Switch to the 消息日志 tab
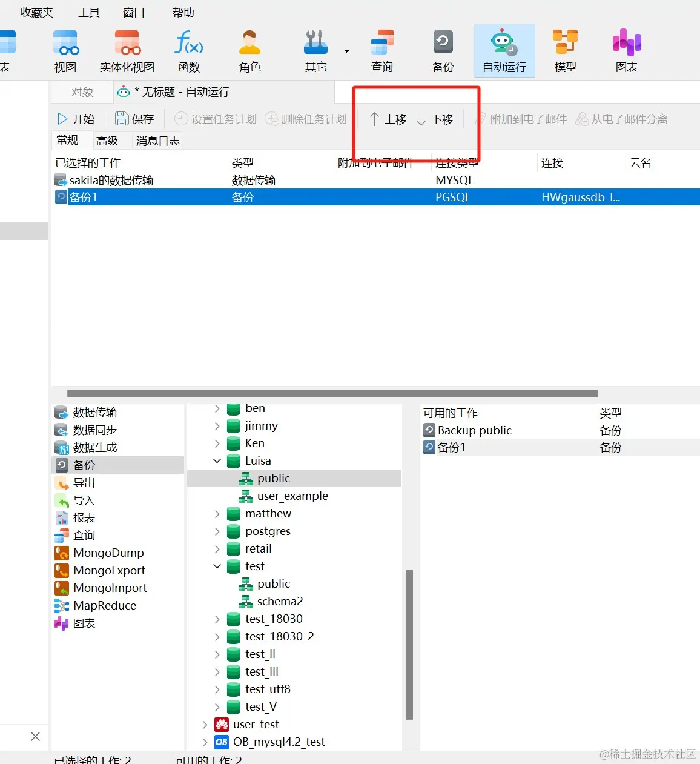 click(158, 141)
